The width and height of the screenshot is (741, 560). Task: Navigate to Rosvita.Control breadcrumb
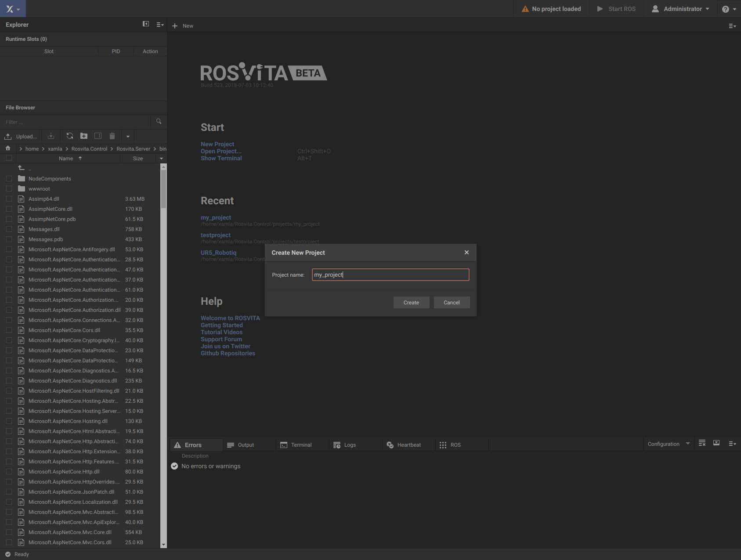(x=89, y=149)
